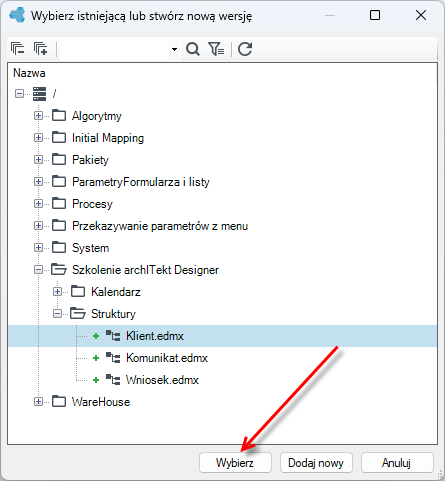Expand ParametryFormularza i listy folder
The width and height of the screenshot is (445, 481).
pyautogui.click(x=38, y=182)
